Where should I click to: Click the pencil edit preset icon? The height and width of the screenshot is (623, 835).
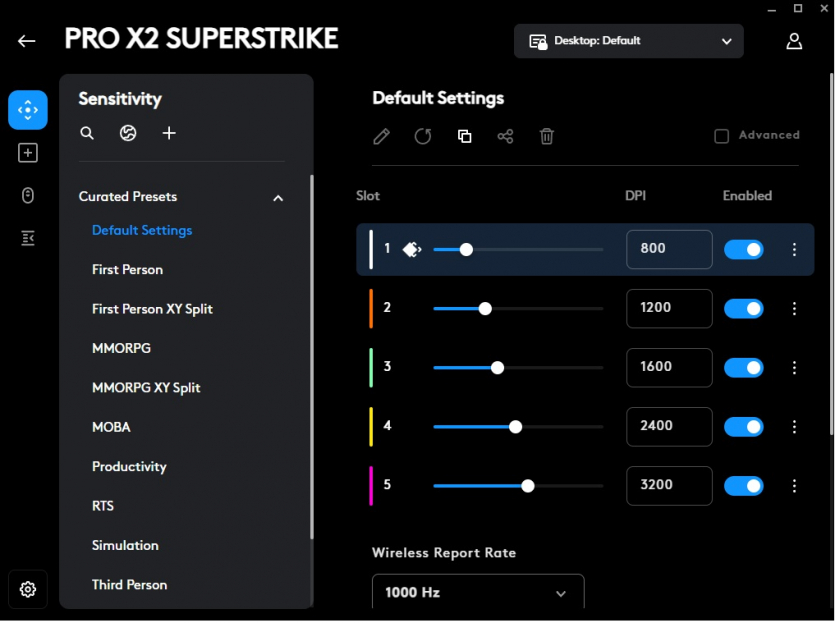[x=381, y=136]
